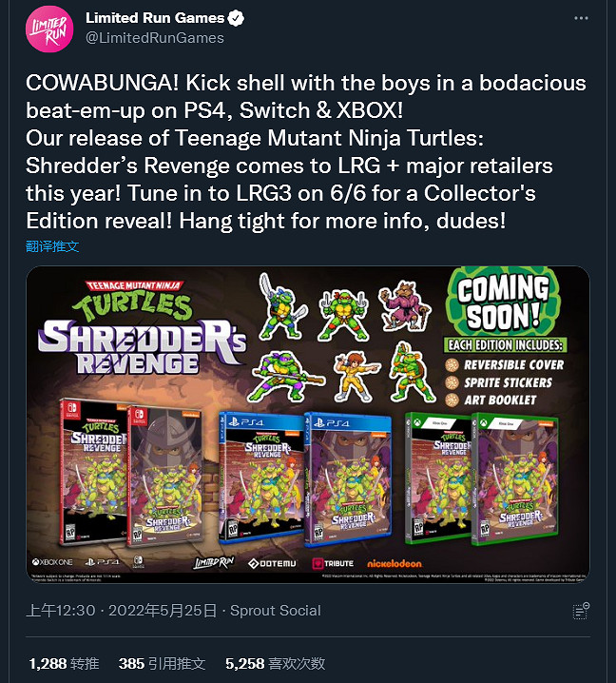616x683 pixels.
Task: Click the Sprout Social source label
Action: (275, 611)
